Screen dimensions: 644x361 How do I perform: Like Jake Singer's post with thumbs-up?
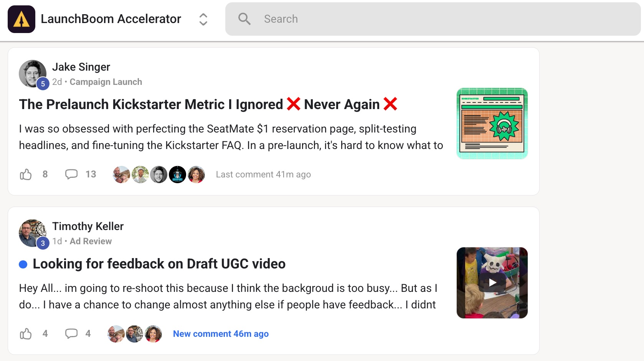(26, 174)
